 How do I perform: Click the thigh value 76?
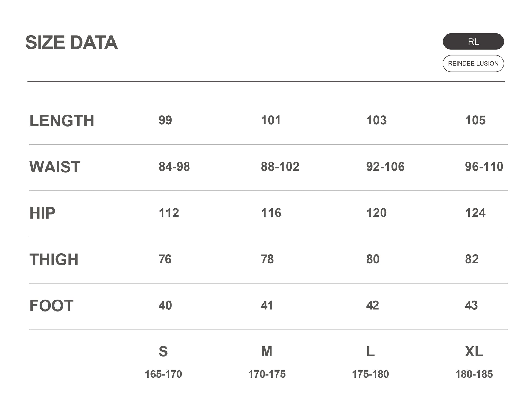165,259
